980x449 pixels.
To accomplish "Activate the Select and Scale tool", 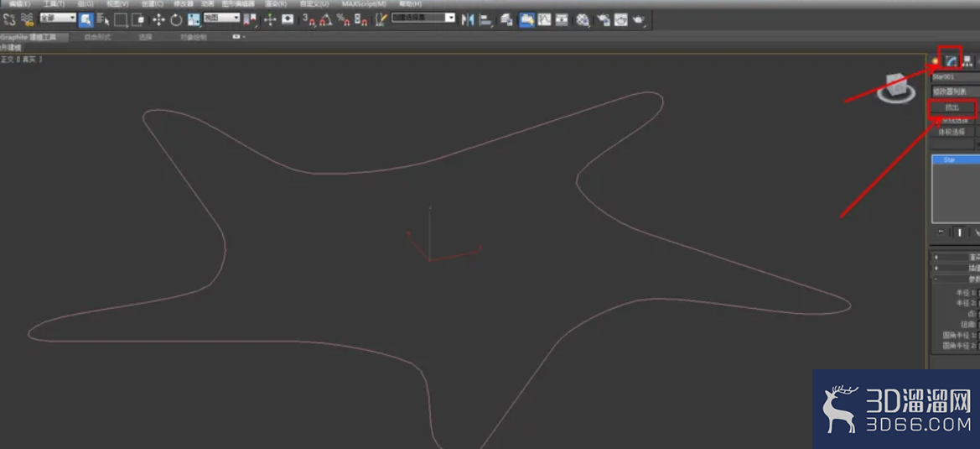I will [x=194, y=20].
